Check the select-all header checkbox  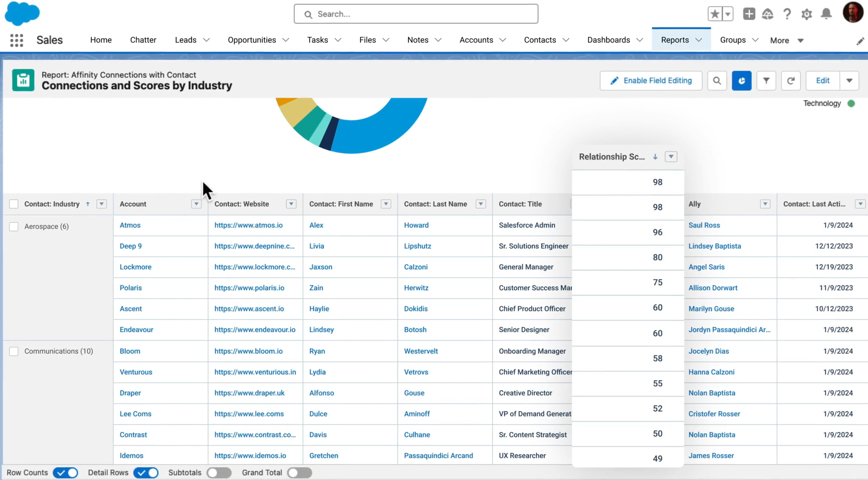coord(14,204)
